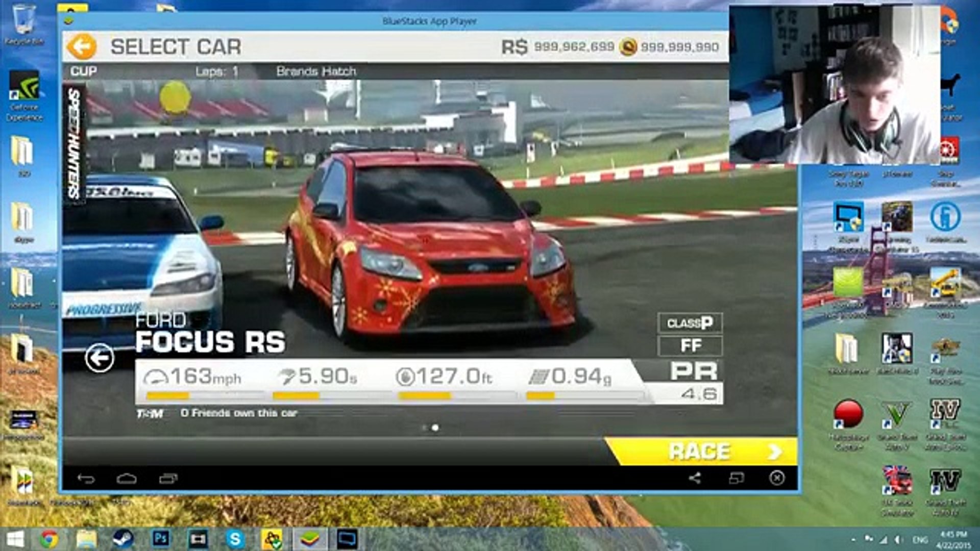980x551 pixels.
Task: Select the second page indicator dot
Action: click(435, 428)
